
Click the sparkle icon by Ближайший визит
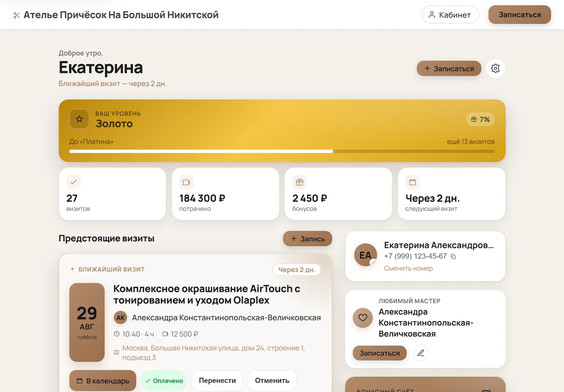tap(72, 269)
